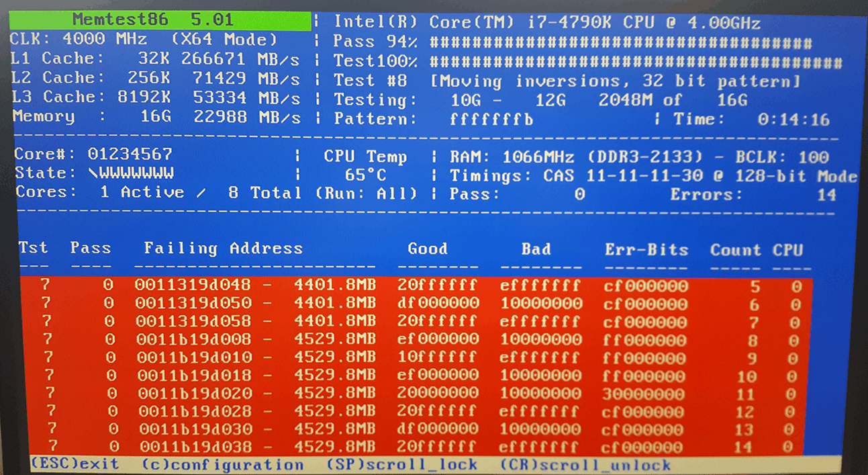The width and height of the screenshot is (868, 475).
Task: Click the CPU column header
Action: (787, 250)
